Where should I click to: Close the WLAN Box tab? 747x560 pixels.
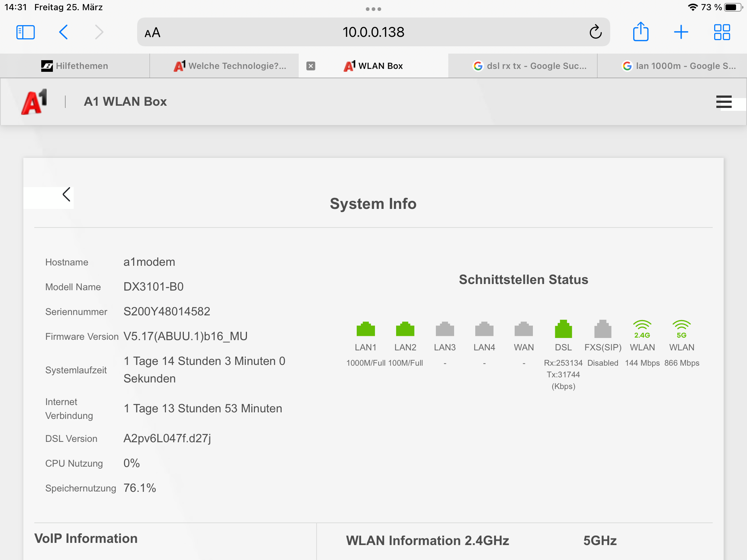(x=311, y=66)
